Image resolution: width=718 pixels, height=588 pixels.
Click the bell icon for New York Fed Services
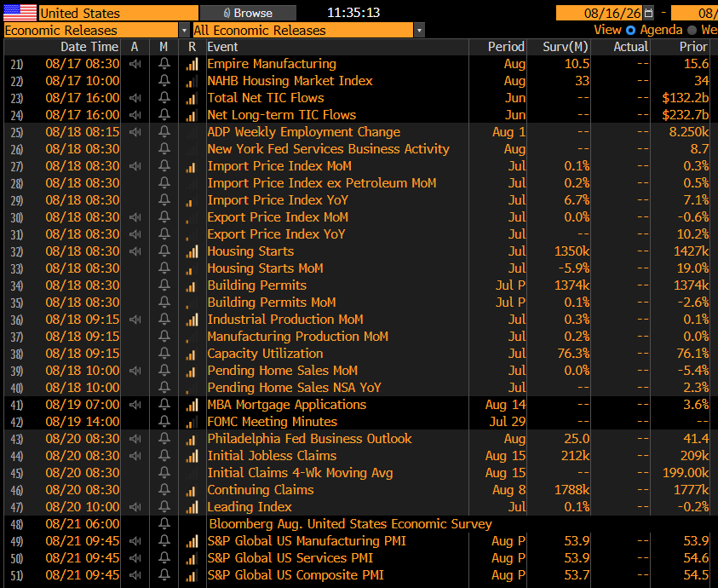(x=164, y=149)
